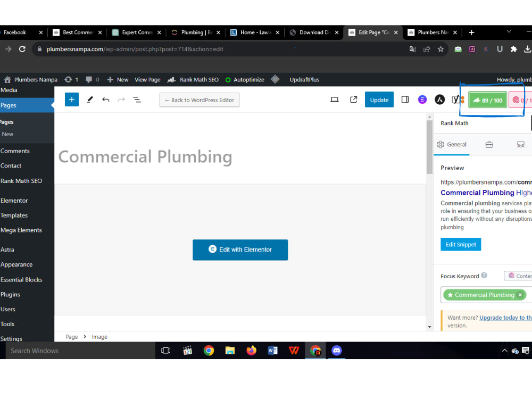Open Discord from taskbar

(x=337, y=351)
